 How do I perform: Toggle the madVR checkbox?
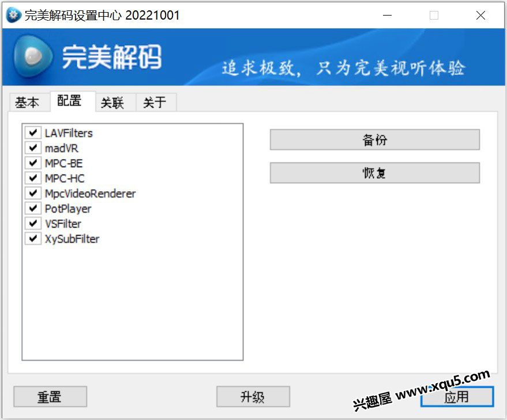click(33, 148)
